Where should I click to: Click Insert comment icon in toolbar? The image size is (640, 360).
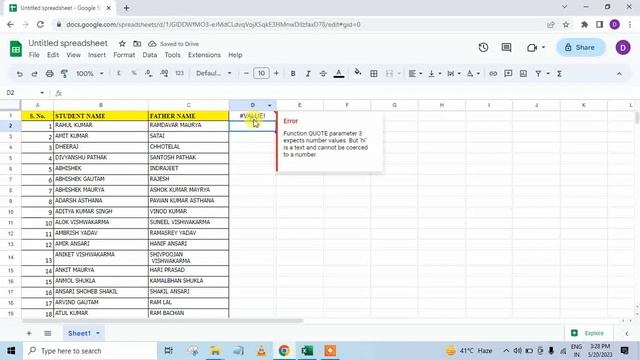tap(508, 73)
